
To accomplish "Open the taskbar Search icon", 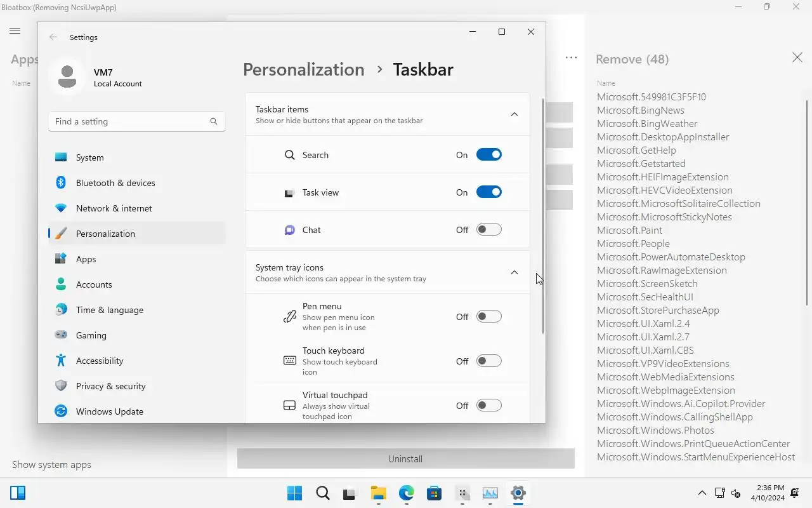I will pos(323,493).
